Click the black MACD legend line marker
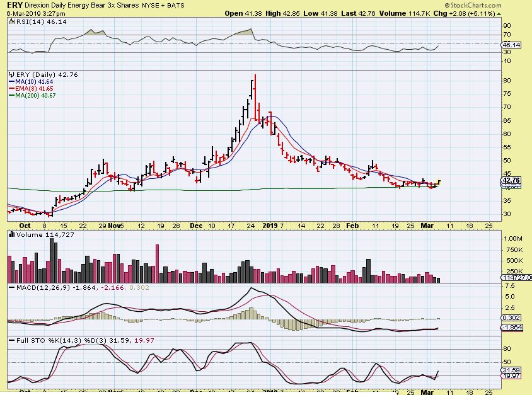This screenshot has height=395, width=532. (11, 287)
